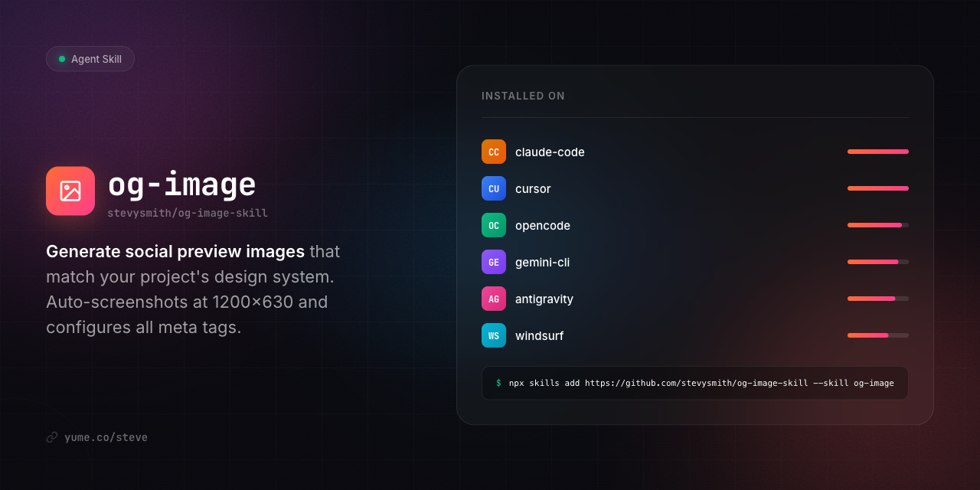Click the windsurf label
Image resolution: width=980 pixels, height=490 pixels.
pyautogui.click(x=539, y=335)
